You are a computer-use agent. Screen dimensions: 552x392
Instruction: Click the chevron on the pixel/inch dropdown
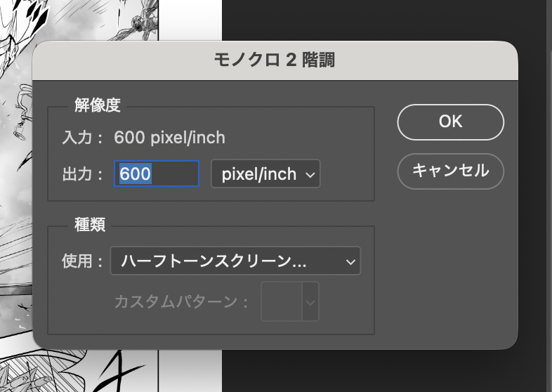click(310, 174)
